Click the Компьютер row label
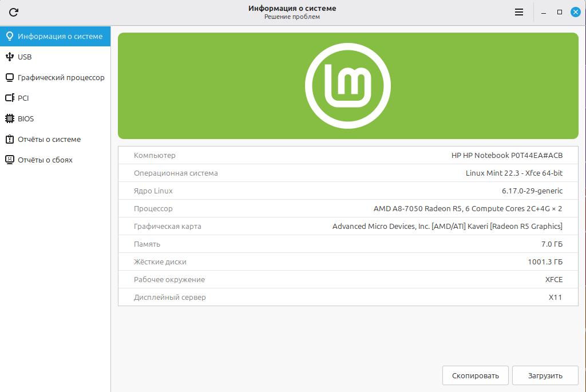The image size is (586, 392). tap(155, 155)
